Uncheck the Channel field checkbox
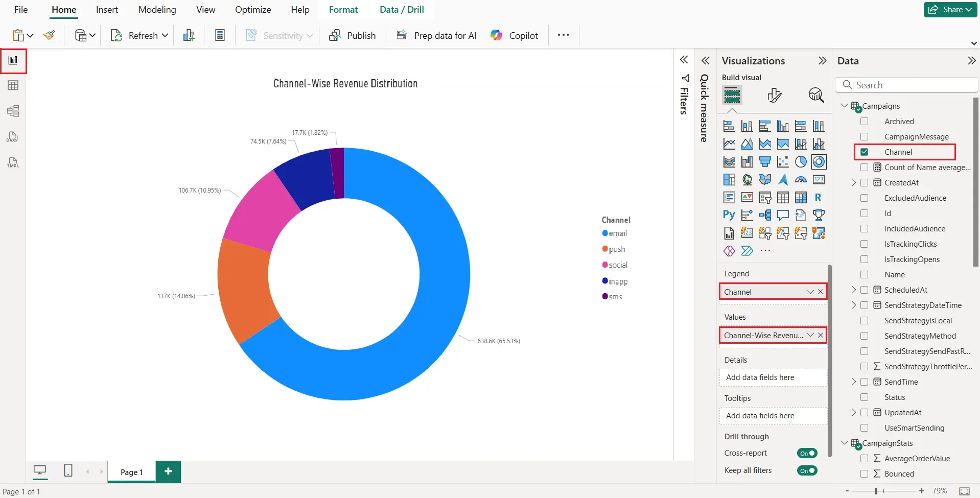Screen dimensions: 980x498 (865, 152)
